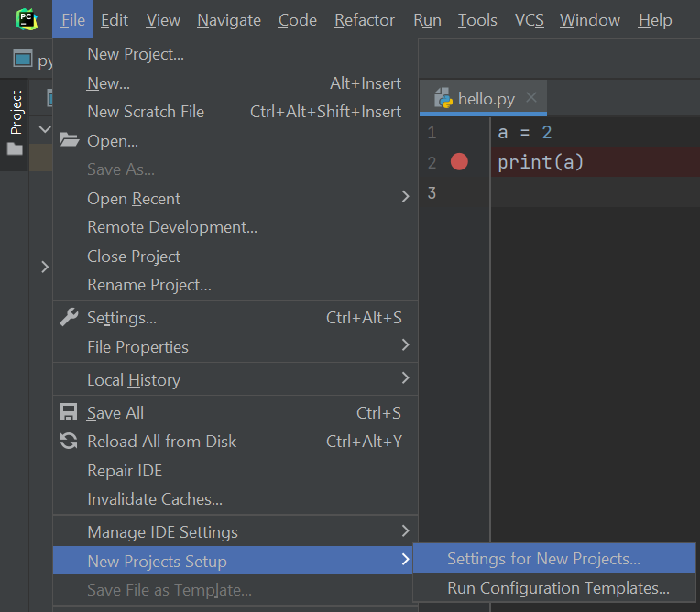Open the Edit menu

pyautogui.click(x=115, y=20)
